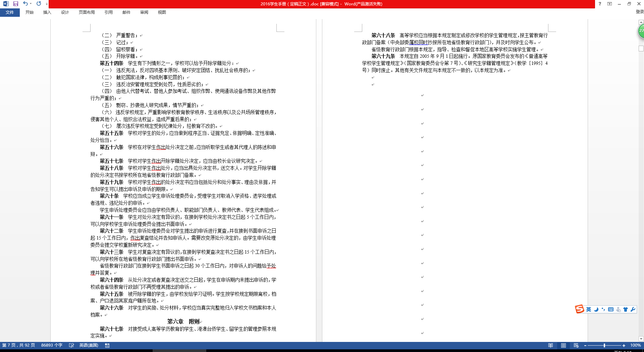
Task: Expand the Undo history dropdown arrow
Action: pyautogui.click(x=31, y=4)
